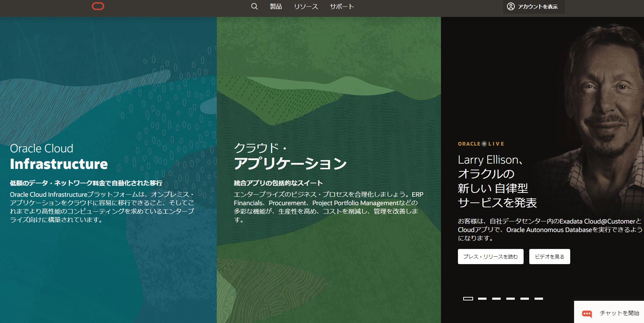The width and height of the screenshot is (644, 323).
Task: Click ビデオを見る button
Action: 549,256
